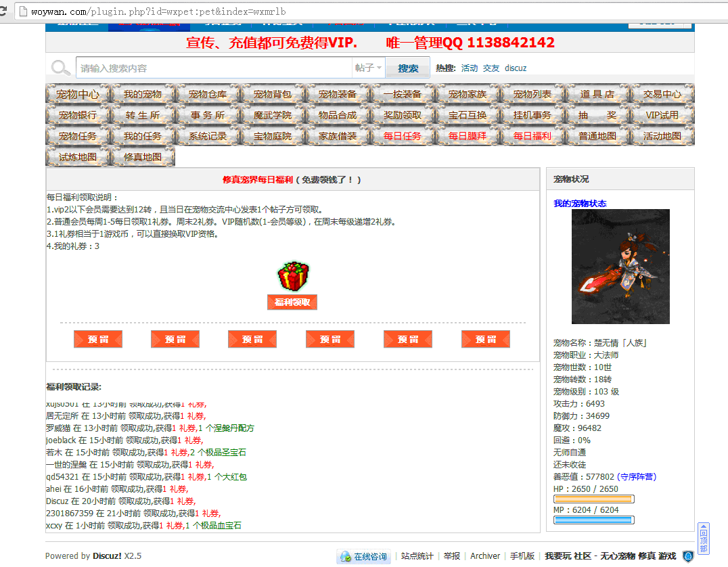The image size is (728, 567).
Task: Click the orange HP progress bar
Action: [594, 499]
